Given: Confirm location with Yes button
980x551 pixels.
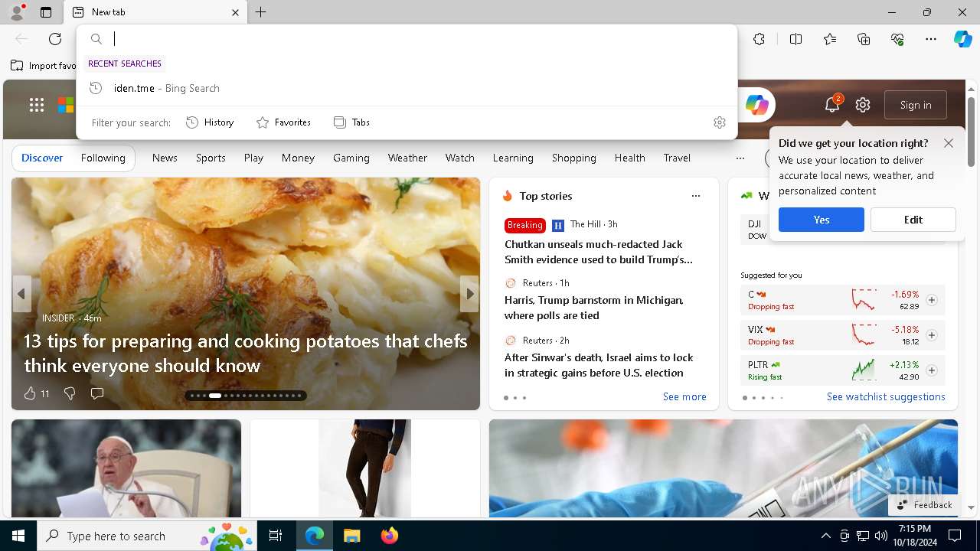Looking at the screenshot, I should (822, 220).
